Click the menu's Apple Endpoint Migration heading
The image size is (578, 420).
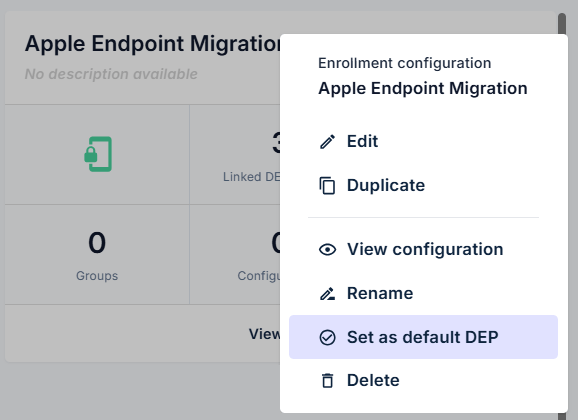[423, 88]
